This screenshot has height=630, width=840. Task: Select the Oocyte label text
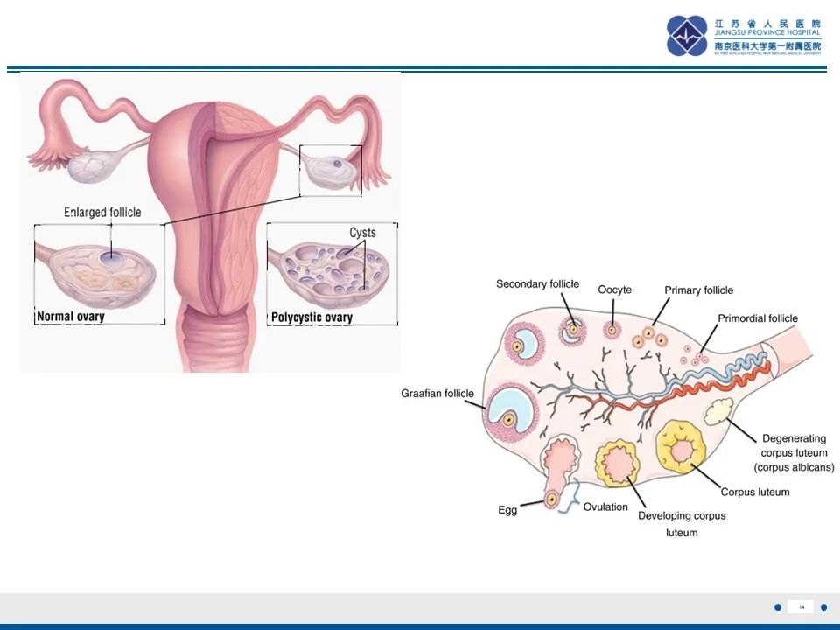click(x=614, y=290)
